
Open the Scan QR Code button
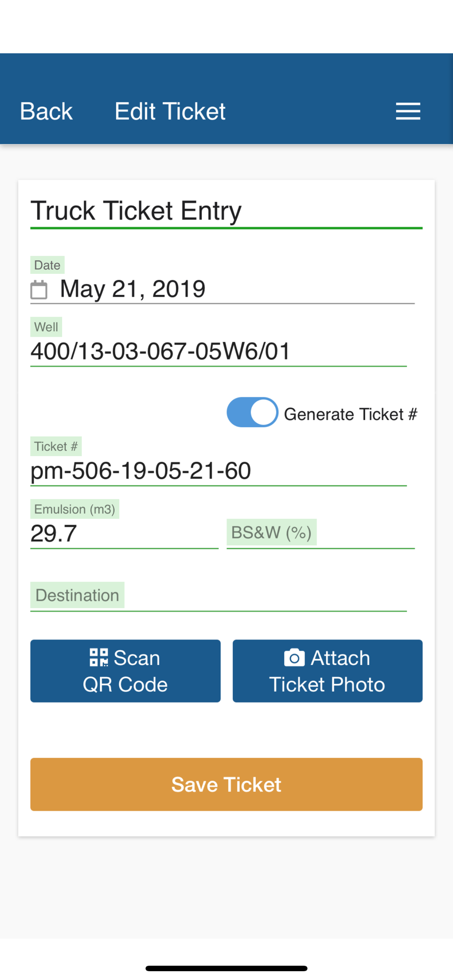click(x=126, y=671)
